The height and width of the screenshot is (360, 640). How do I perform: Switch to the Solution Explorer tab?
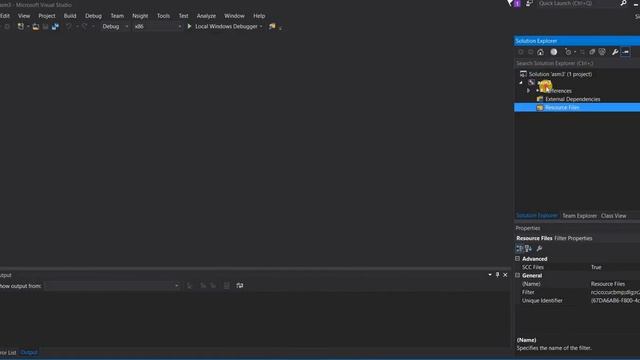coord(536,216)
